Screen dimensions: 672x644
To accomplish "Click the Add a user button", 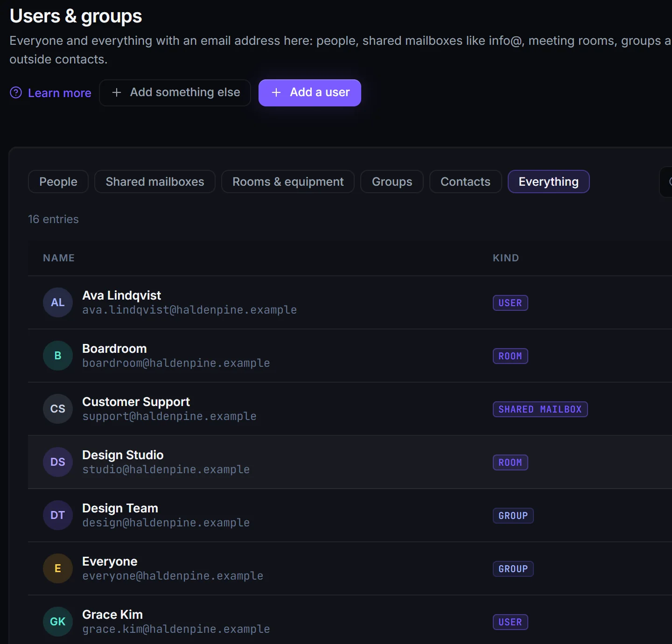I will pyautogui.click(x=309, y=93).
